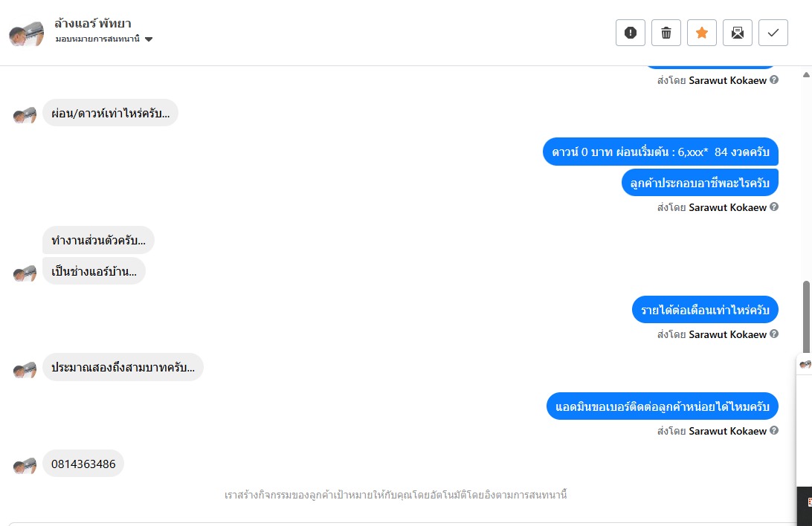Image resolution: width=812 pixels, height=526 pixels.
Task: Open the ล้างแอร์ พัทยา contact name
Action: 93,23
